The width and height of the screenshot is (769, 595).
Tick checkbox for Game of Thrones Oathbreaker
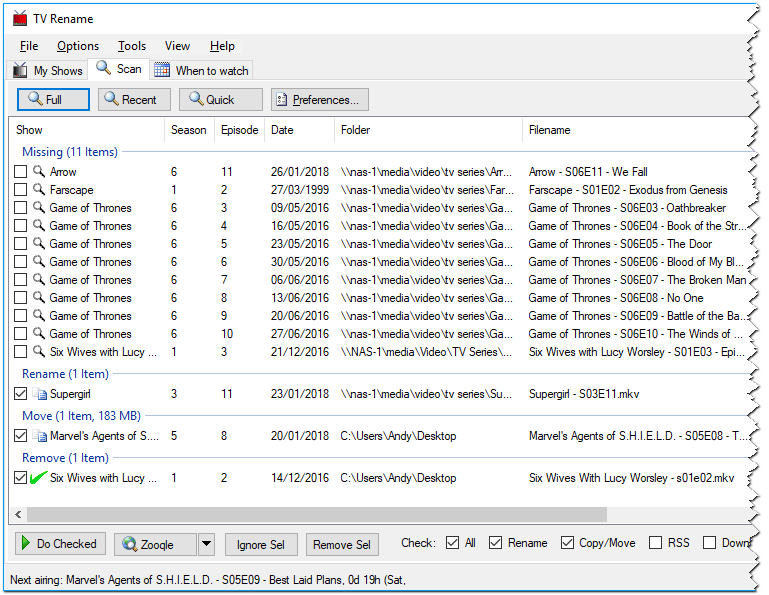pyautogui.click(x=20, y=207)
